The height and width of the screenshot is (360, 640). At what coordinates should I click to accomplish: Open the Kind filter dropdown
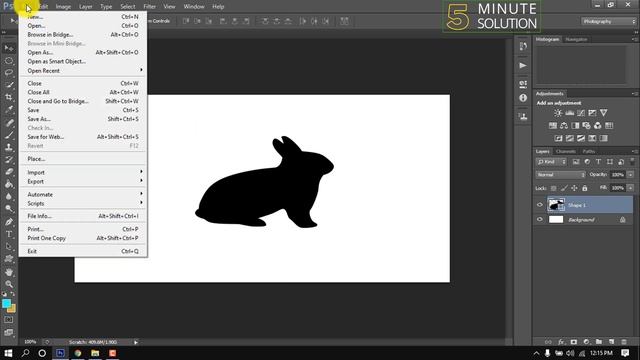pyautogui.click(x=551, y=162)
